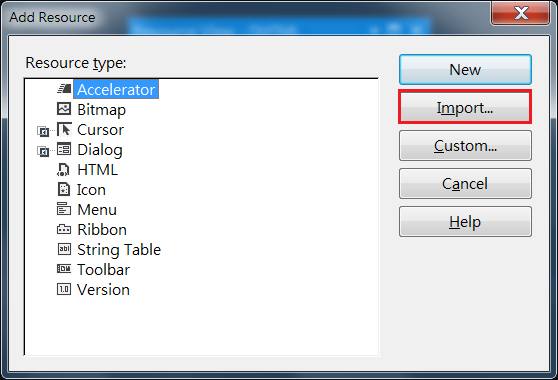
Task: Select Menu resource type label
Action: (x=97, y=210)
